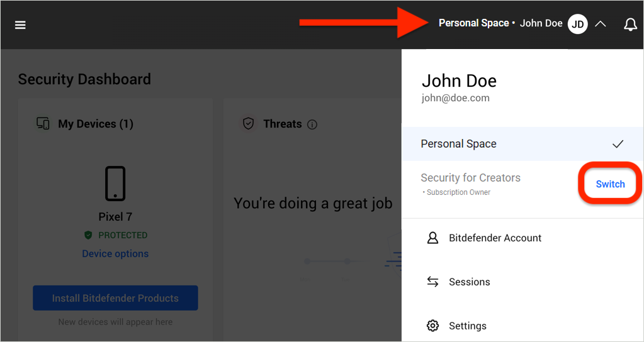Click the Threats shield icon
The image size is (644, 342).
(249, 123)
